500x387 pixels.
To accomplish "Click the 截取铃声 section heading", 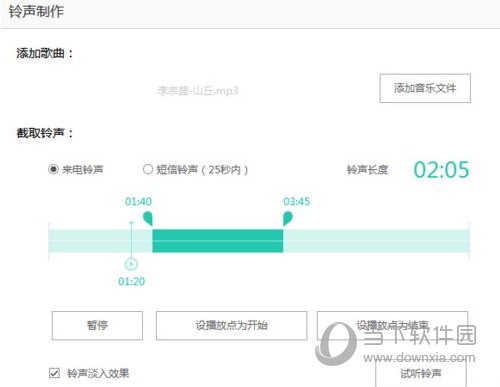I will pyautogui.click(x=44, y=133).
